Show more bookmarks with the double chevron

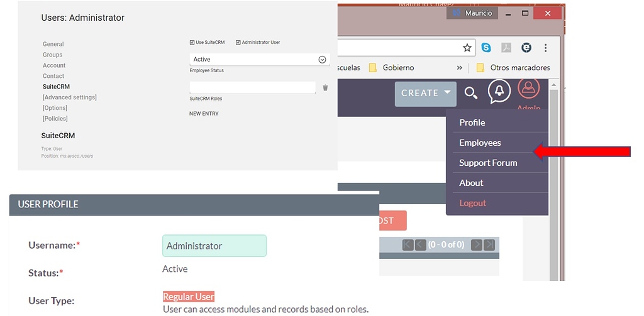point(459,68)
